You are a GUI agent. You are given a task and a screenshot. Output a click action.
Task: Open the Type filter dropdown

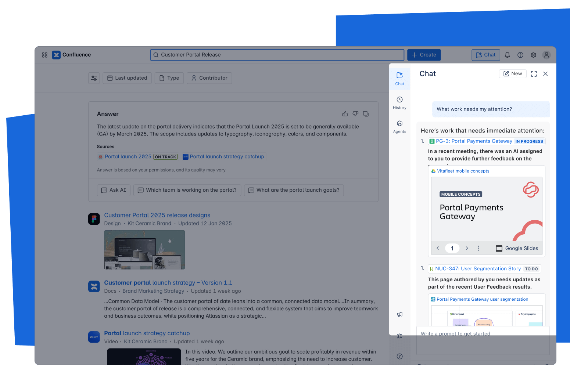click(169, 78)
